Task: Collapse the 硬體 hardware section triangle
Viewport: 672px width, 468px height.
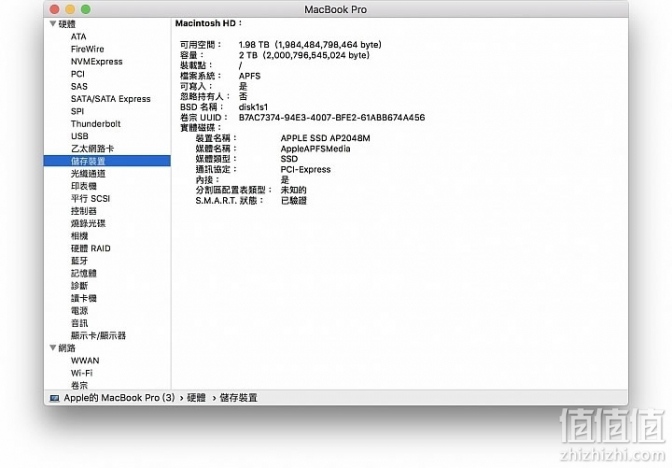Action: (x=53, y=24)
